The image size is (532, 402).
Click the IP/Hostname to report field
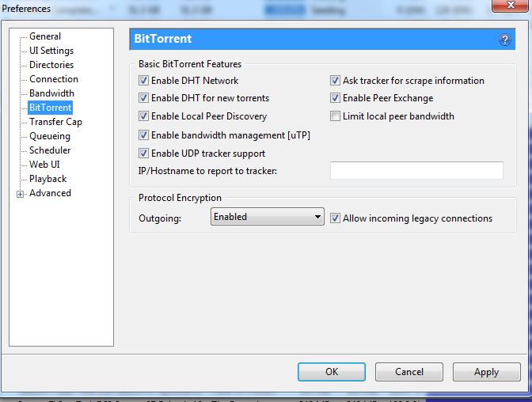point(416,170)
